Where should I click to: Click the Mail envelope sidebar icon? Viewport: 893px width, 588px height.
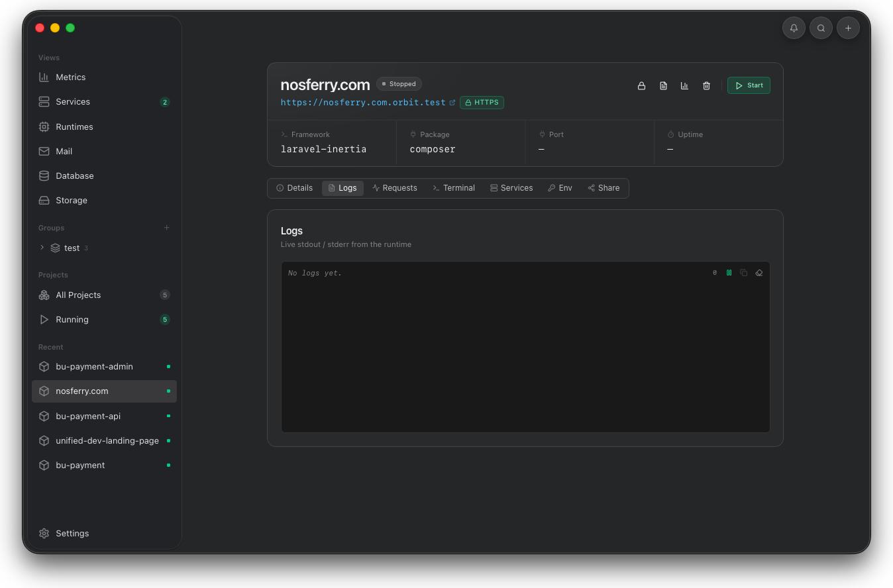(44, 151)
